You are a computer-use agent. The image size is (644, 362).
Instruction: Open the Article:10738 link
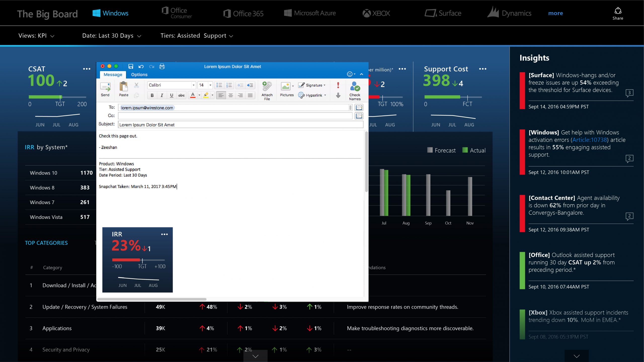coord(590,140)
